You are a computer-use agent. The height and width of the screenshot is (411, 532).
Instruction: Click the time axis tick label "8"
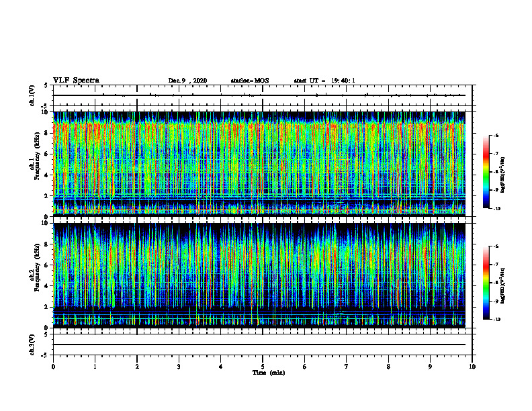tap(388, 367)
